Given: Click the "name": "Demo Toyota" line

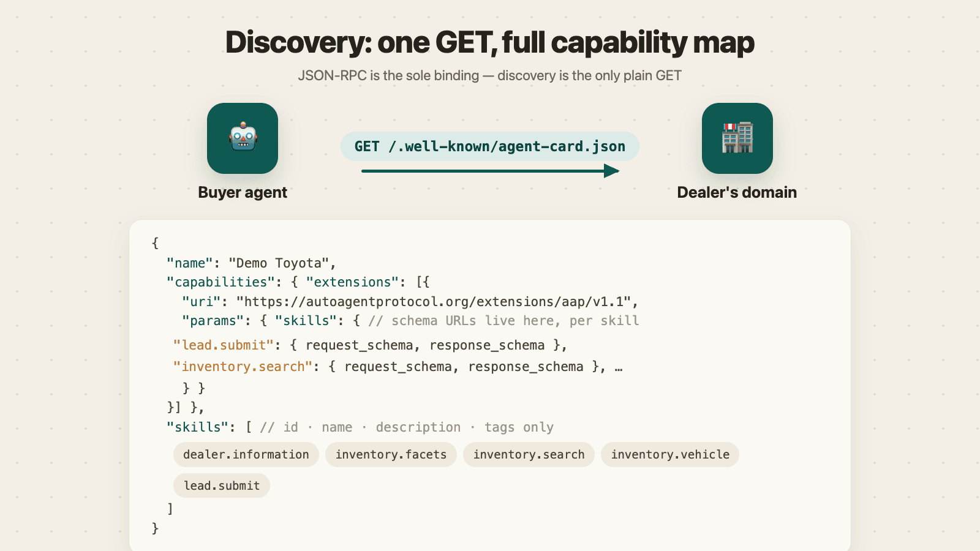Looking at the screenshot, I should click(x=251, y=263).
